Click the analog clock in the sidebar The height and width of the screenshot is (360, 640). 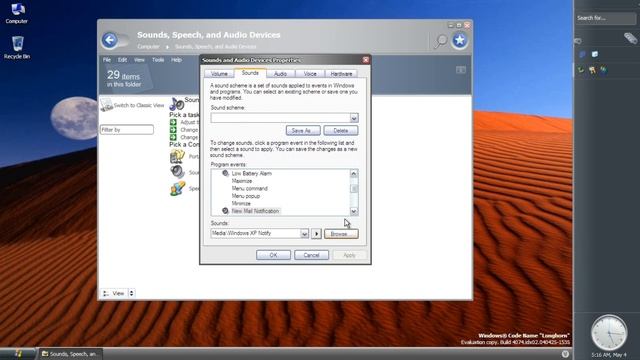point(609,333)
